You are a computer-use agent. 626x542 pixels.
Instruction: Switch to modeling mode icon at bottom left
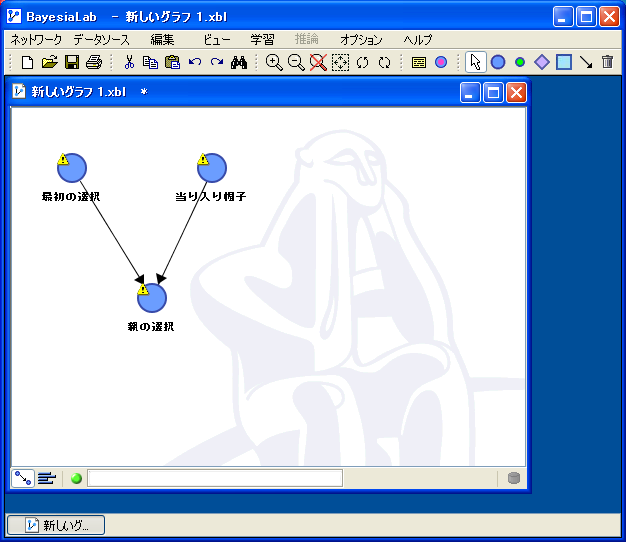pos(23,478)
